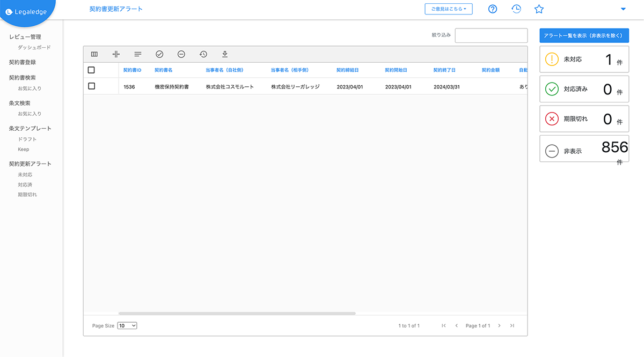Check the row checkbox for contract 1536
Screen dimensions: 644x357
(x=91, y=86)
